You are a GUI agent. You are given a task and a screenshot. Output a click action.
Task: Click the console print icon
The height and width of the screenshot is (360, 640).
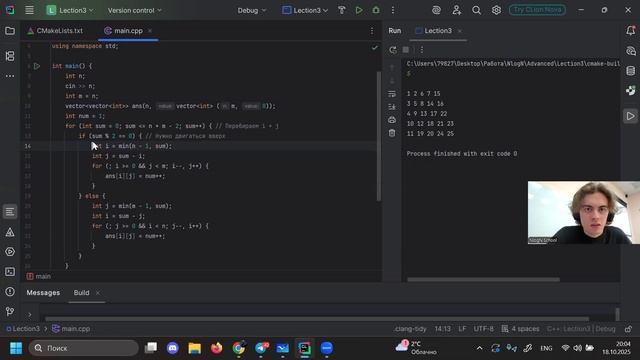point(392,120)
